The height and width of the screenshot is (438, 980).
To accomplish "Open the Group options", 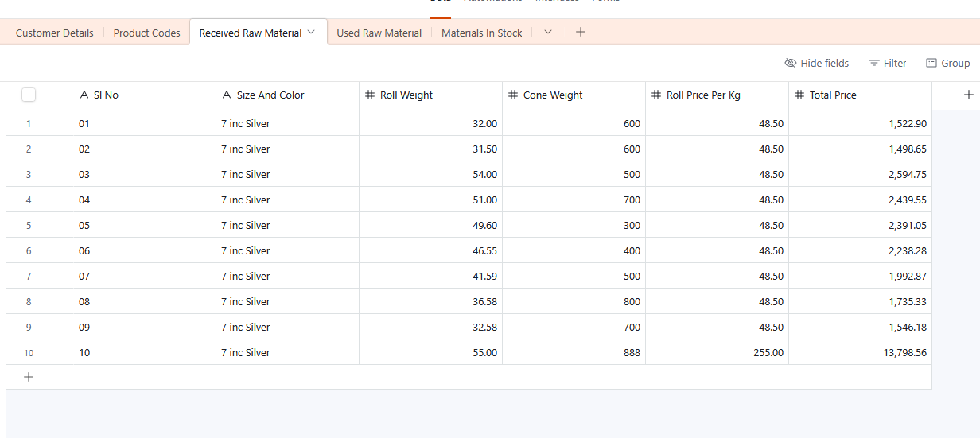I will [947, 63].
